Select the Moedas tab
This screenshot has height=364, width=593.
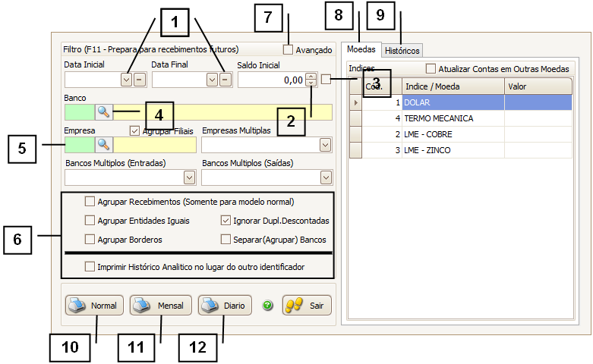coord(360,49)
